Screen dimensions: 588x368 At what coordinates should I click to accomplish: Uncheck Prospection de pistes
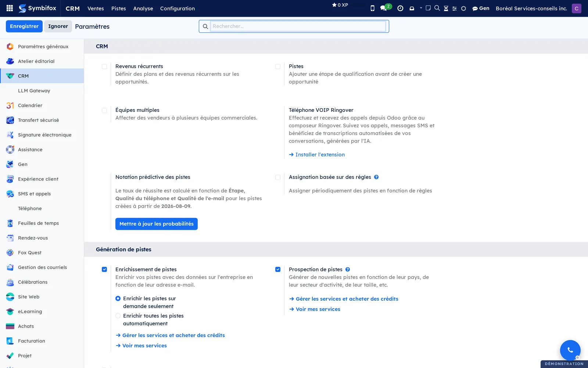click(278, 269)
